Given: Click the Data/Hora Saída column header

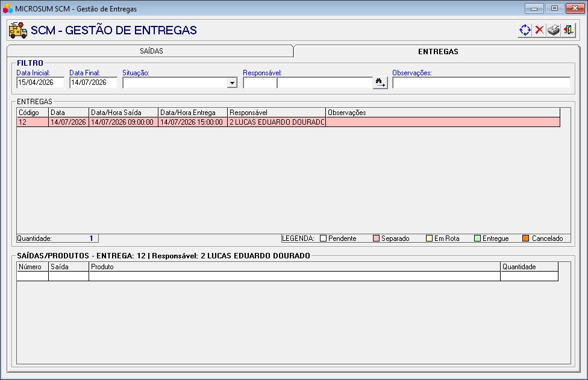Looking at the screenshot, I should (124, 113).
